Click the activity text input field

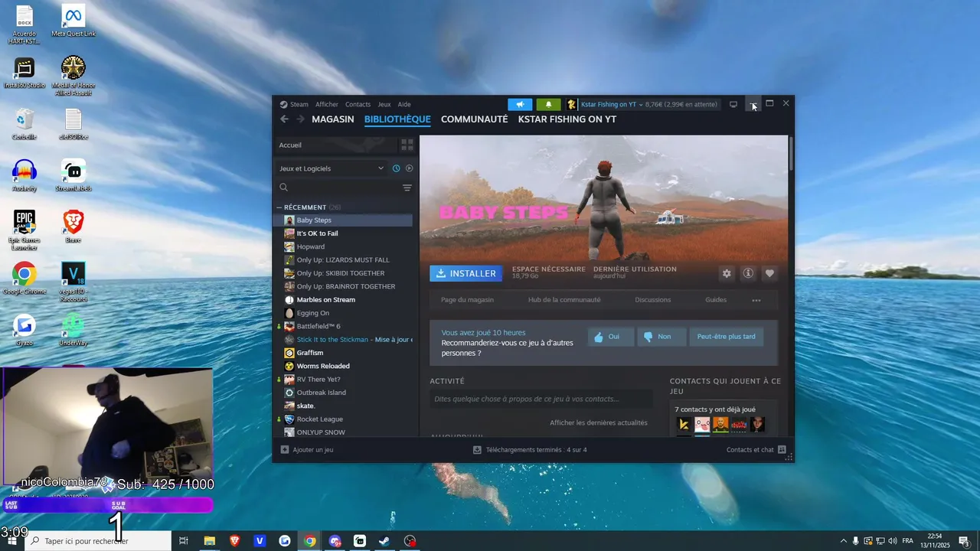click(541, 399)
